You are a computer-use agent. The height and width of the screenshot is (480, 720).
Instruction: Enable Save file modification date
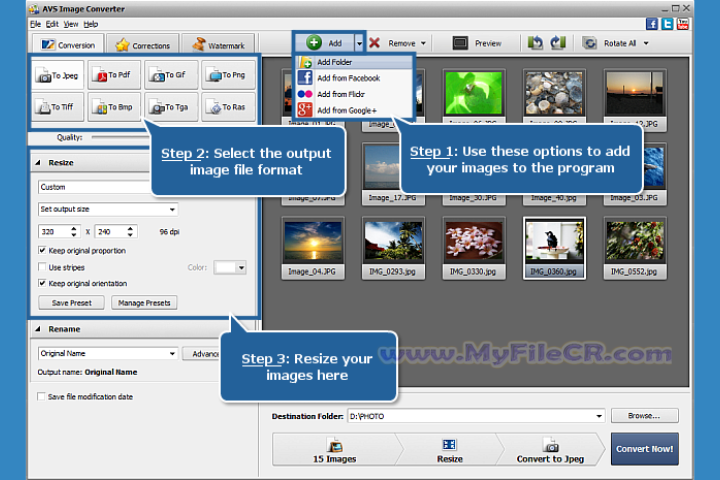(x=41, y=396)
